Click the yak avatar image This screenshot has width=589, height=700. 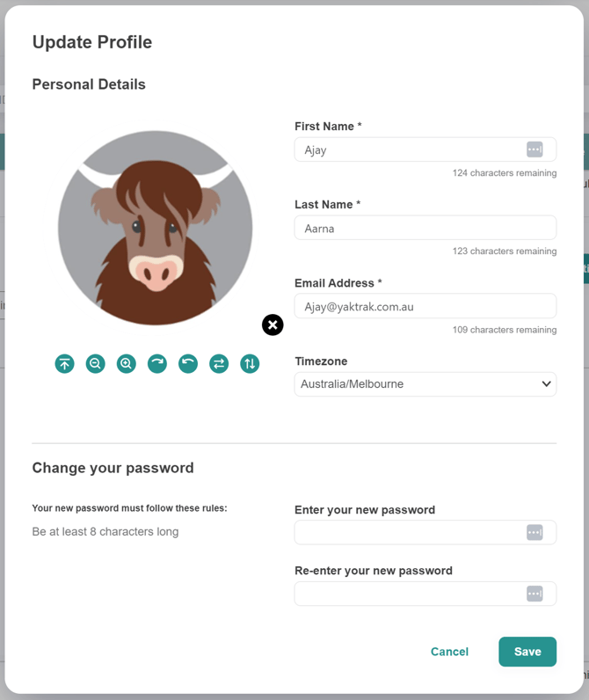[x=156, y=228]
